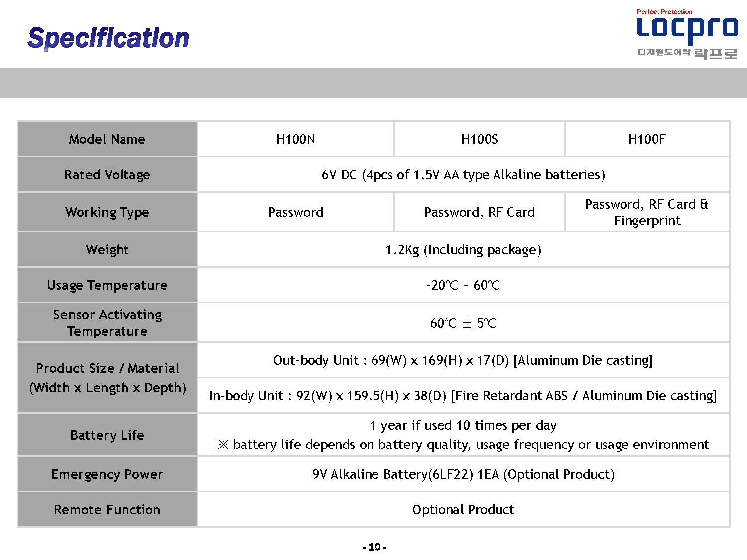The height and width of the screenshot is (560, 747).
Task: Click the 1.2Kg including package value
Action: point(463,250)
